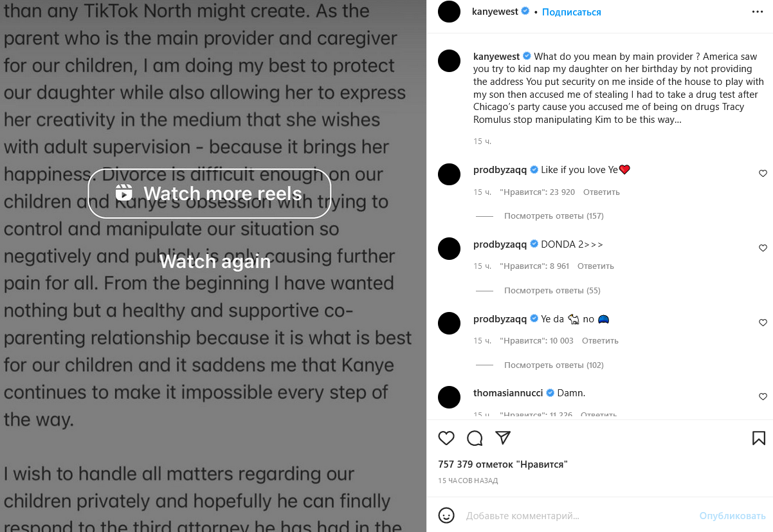This screenshot has height=532, width=773.
Task: Click the Опубликовать post button
Action: pos(732,516)
